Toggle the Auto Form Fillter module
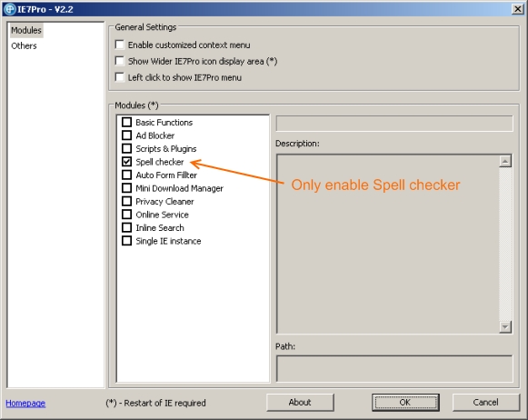 126,175
